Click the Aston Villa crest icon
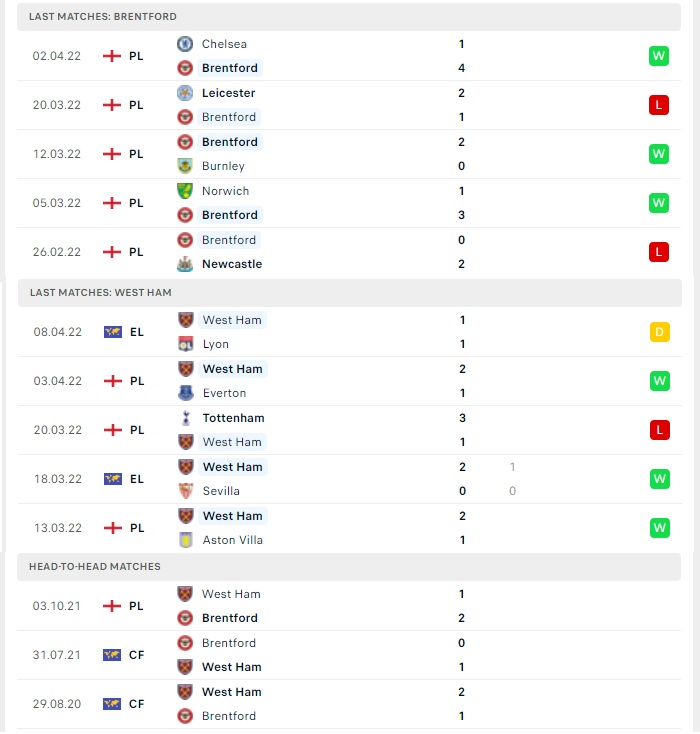700x734 pixels. 186,540
